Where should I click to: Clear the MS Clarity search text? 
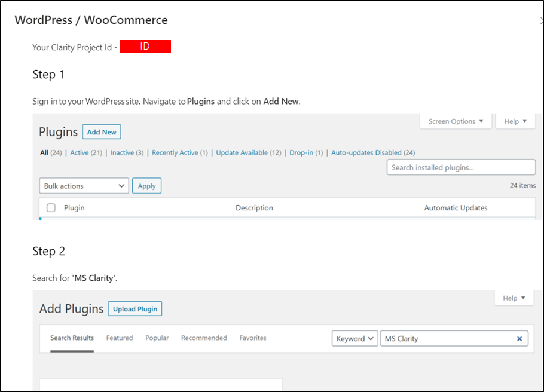point(519,339)
